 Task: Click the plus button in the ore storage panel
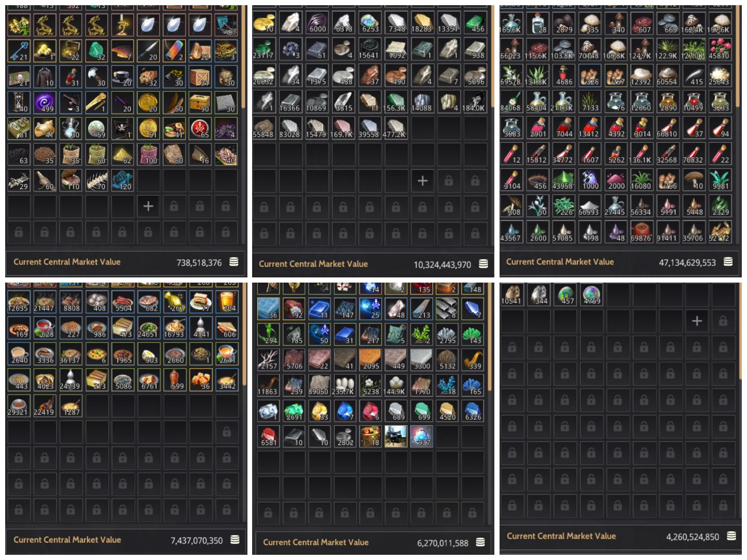click(422, 180)
